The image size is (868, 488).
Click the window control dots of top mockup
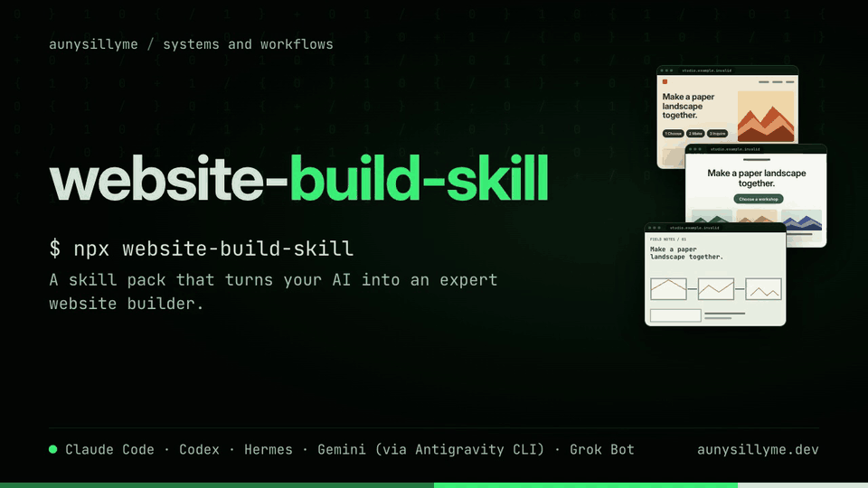(666, 70)
